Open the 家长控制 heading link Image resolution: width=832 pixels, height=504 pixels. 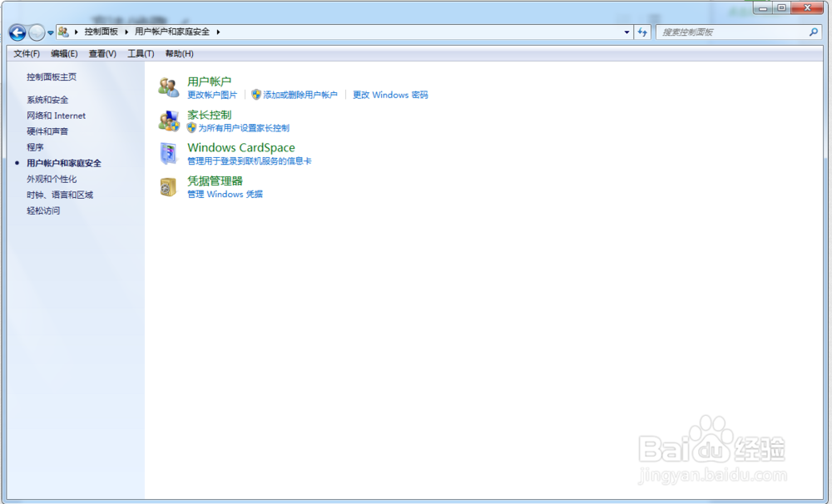tap(209, 115)
